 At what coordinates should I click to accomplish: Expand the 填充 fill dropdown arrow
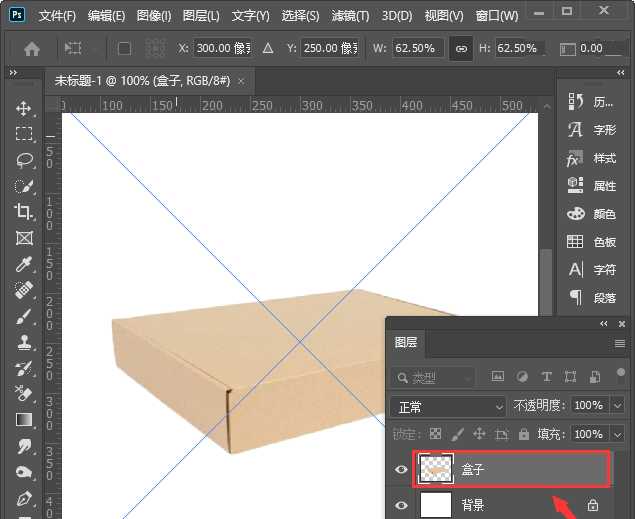(x=616, y=435)
